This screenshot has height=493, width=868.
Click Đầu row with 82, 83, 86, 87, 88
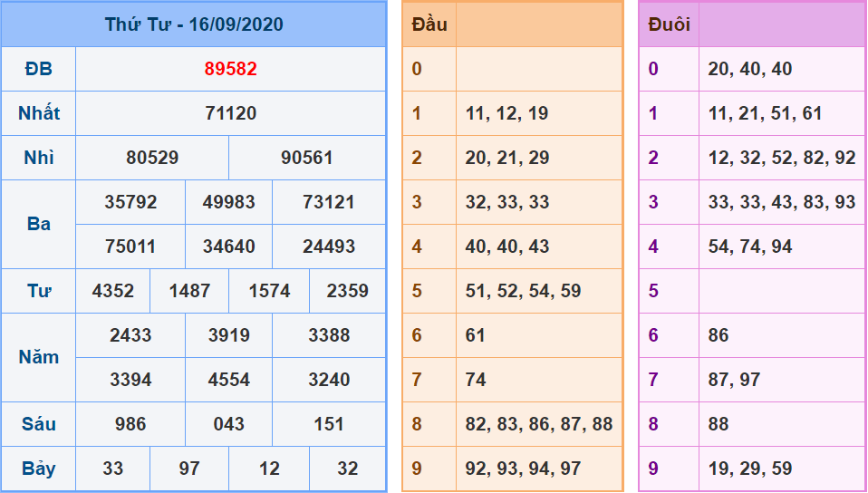click(539, 424)
